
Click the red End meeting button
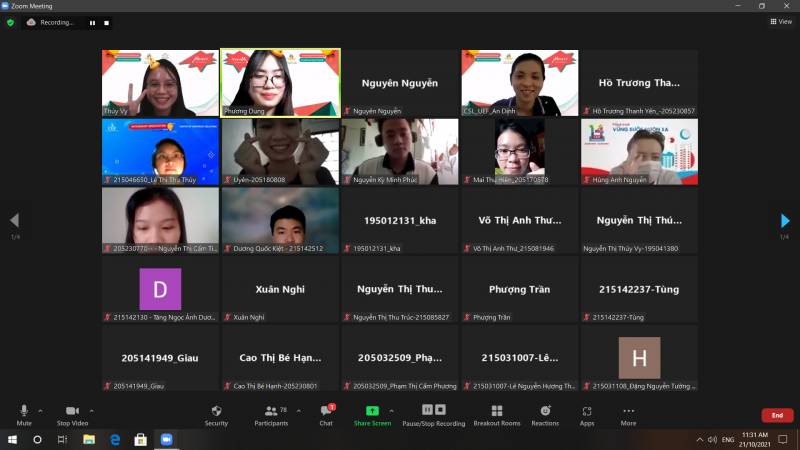coord(777,415)
